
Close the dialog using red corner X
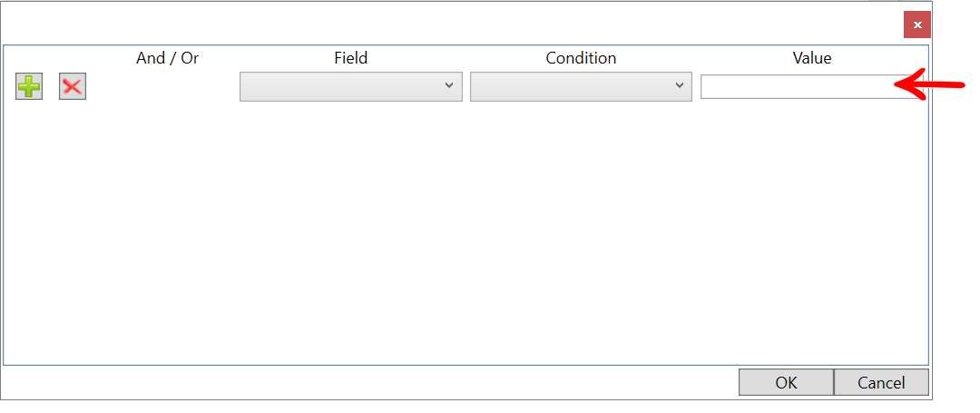[x=916, y=25]
